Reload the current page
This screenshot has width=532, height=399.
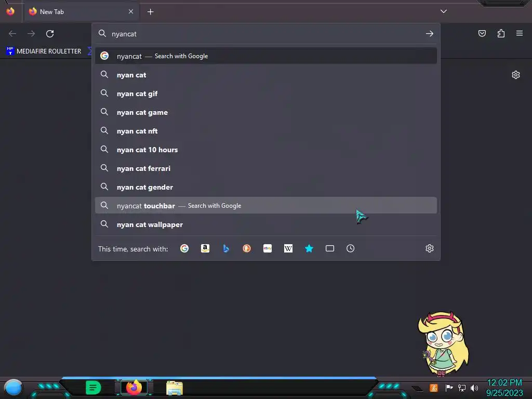click(50, 34)
